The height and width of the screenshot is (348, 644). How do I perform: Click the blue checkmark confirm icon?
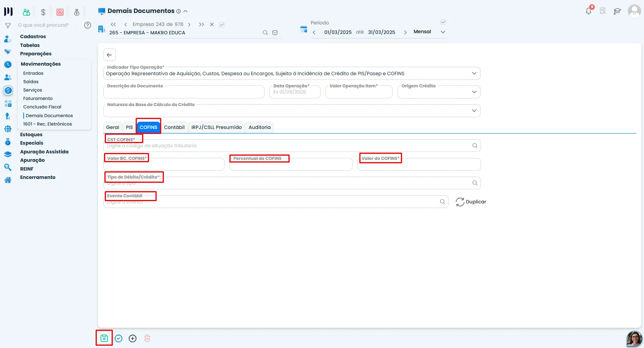point(119,338)
